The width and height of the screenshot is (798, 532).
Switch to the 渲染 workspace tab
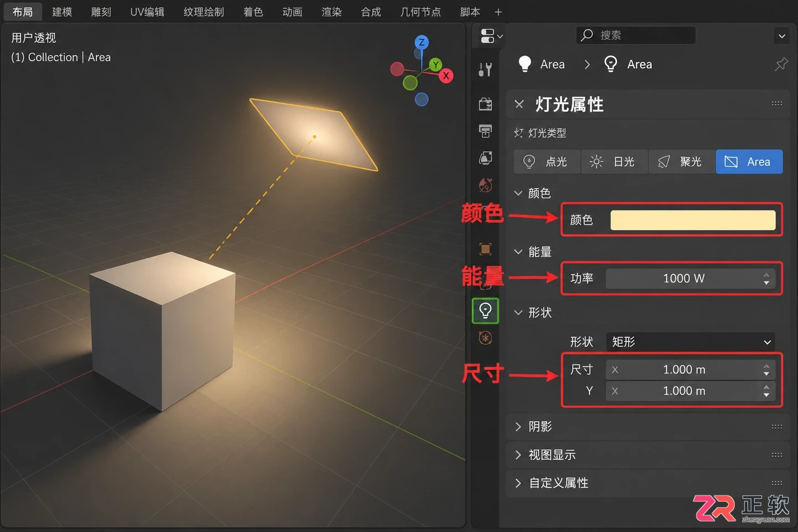[332, 12]
